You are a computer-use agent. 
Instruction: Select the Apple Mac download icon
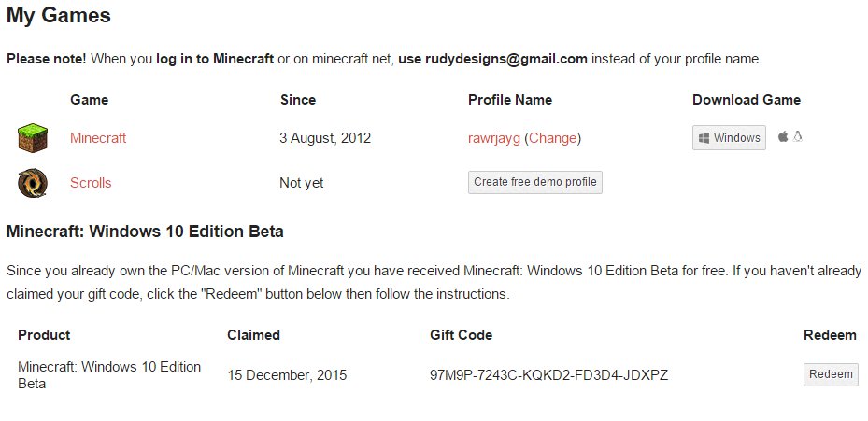(x=783, y=136)
